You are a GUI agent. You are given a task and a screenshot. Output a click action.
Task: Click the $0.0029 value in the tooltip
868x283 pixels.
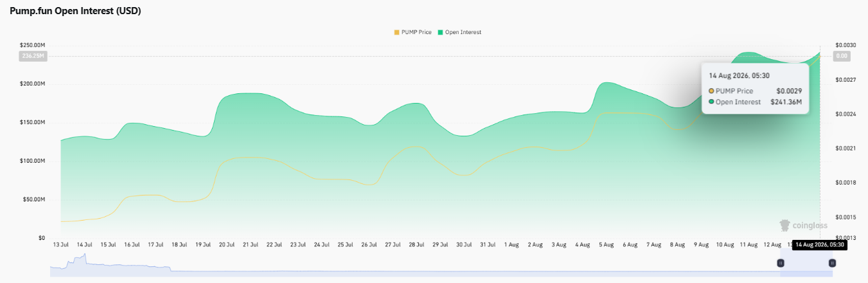pyautogui.click(x=788, y=91)
